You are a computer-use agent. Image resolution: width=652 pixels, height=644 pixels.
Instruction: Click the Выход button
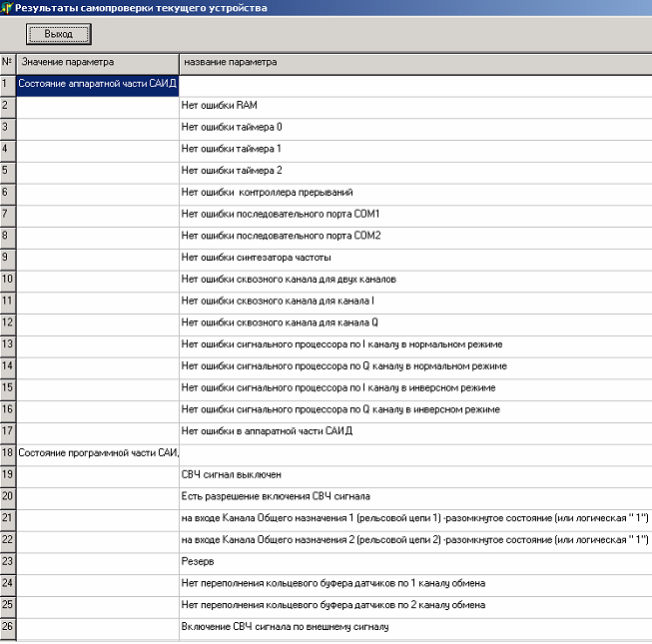pos(59,34)
